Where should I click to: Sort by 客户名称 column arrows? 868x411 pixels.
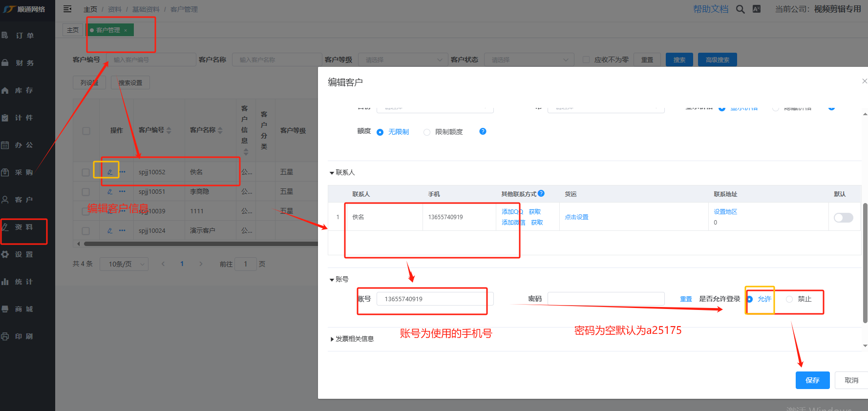pyautogui.click(x=220, y=130)
